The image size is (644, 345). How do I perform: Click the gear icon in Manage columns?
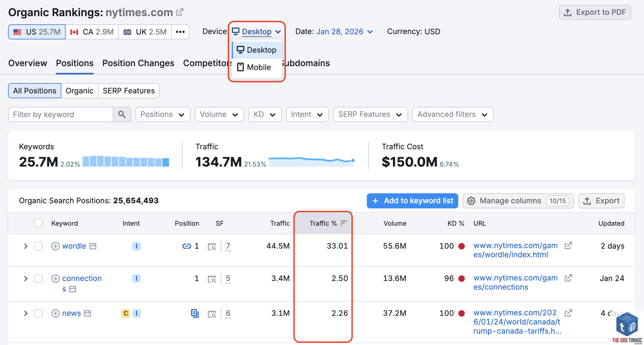(471, 201)
